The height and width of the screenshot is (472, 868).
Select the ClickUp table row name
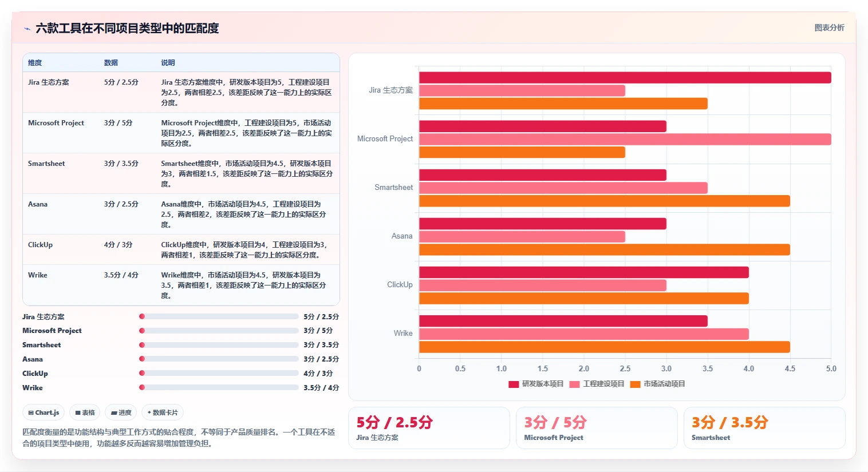pos(40,245)
